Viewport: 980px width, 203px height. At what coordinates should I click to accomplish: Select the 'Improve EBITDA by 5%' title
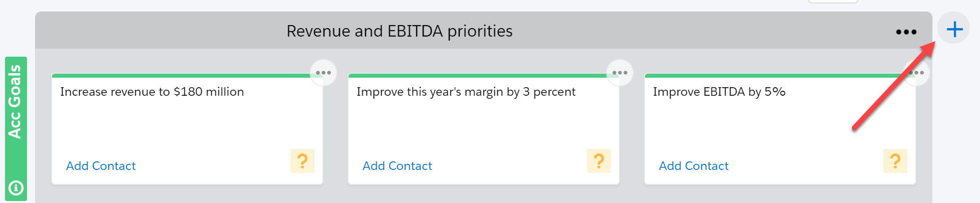719,92
